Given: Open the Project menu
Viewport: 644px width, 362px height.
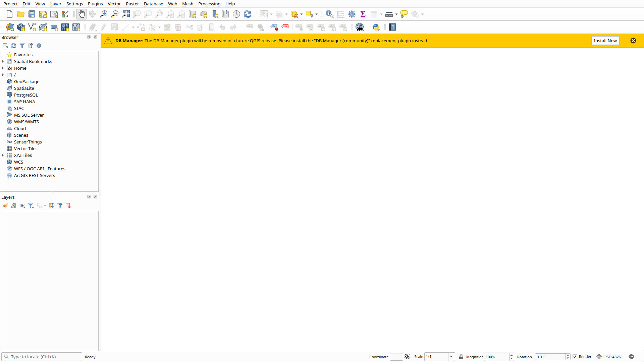Looking at the screenshot, I should tap(10, 4).
